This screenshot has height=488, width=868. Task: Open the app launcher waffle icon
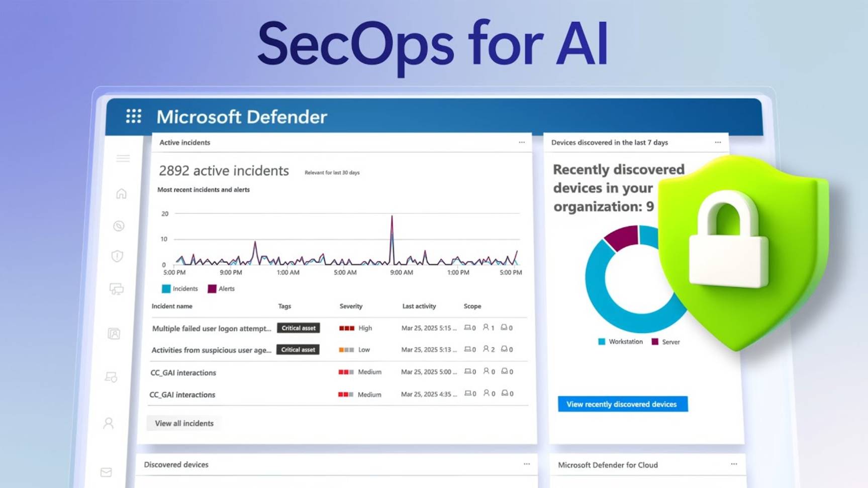pyautogui.click(x=134, y=116)
